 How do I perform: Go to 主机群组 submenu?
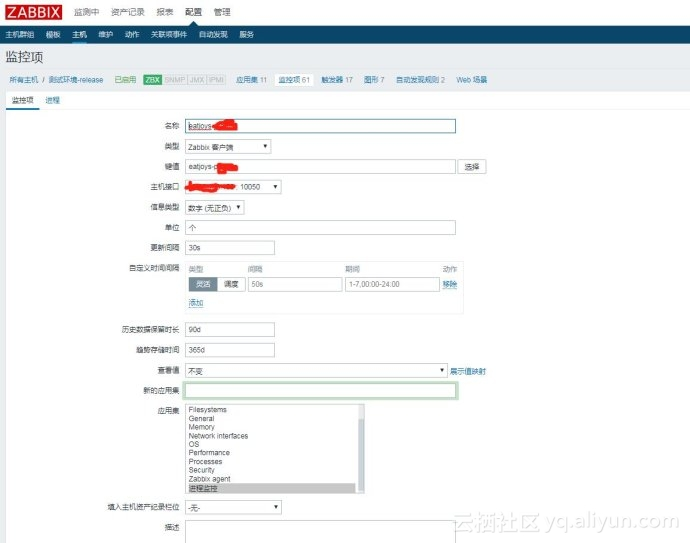pos(19,34)
